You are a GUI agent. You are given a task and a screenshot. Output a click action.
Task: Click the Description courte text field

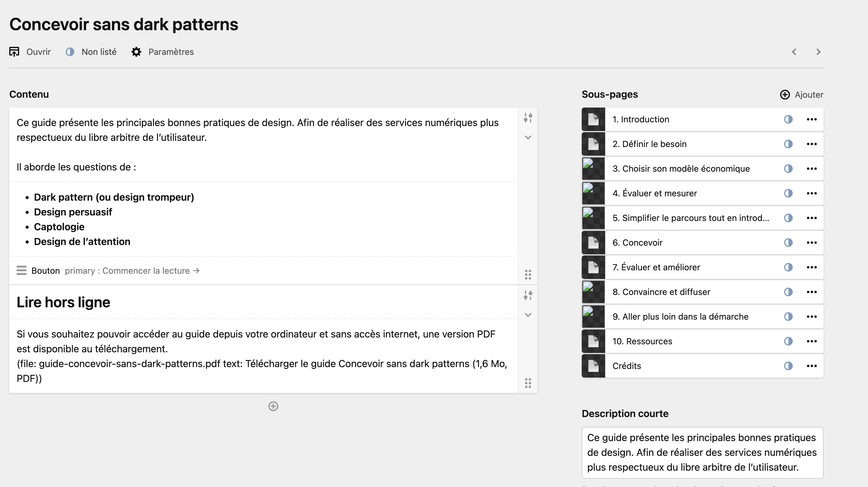click(702, 452)
